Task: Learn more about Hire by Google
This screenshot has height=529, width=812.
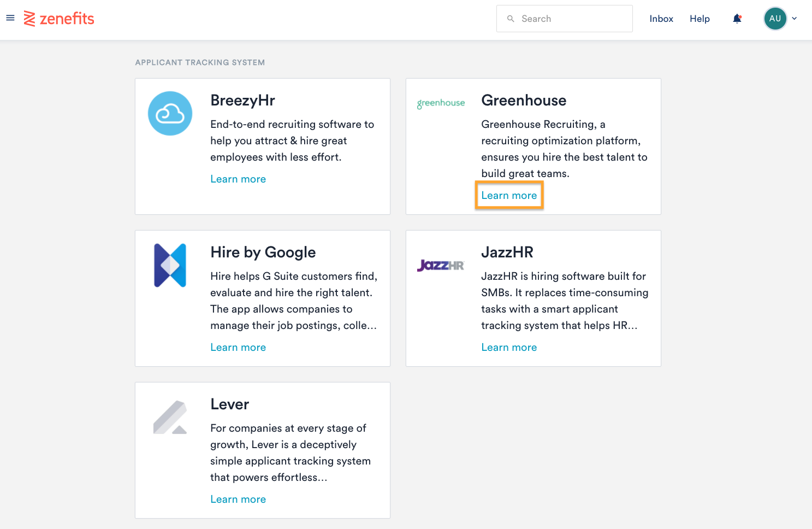Action: [238, 348]
